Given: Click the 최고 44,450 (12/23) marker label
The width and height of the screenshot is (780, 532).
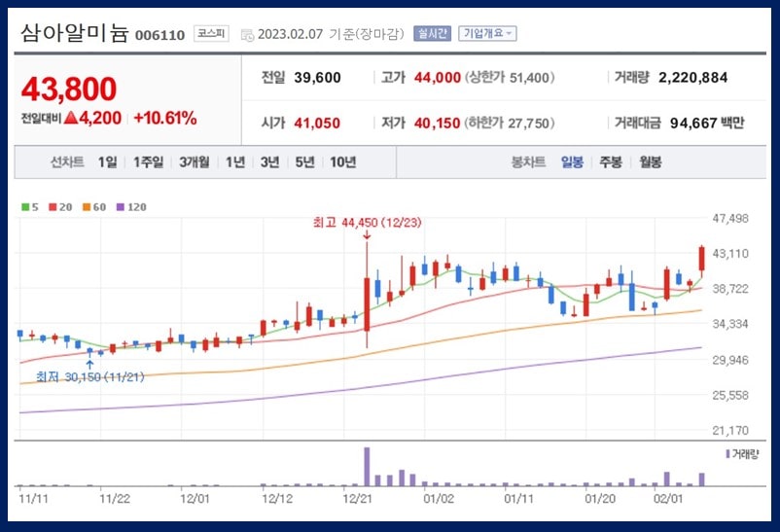Looking at the screenshot, I should point(367,223).
